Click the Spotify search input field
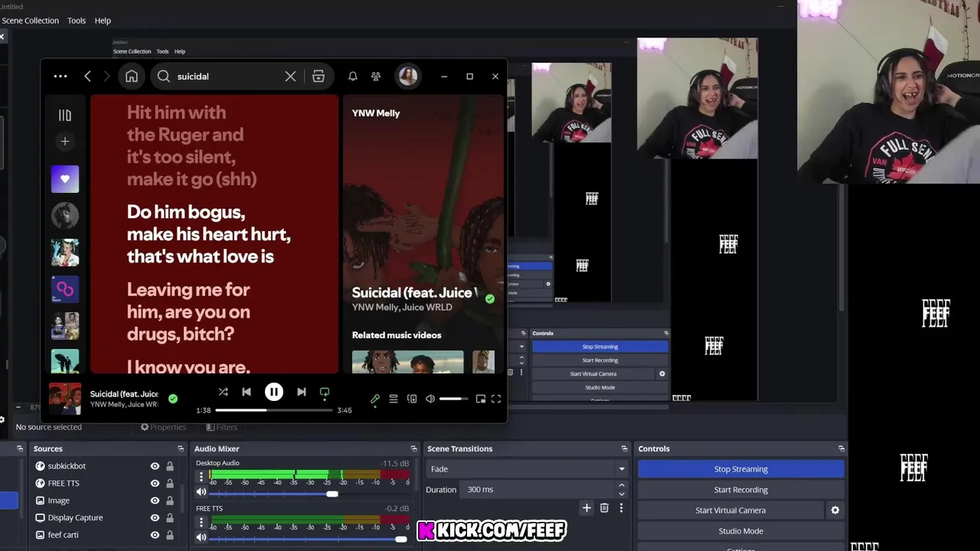980x551 pixels. click(226, 77)
